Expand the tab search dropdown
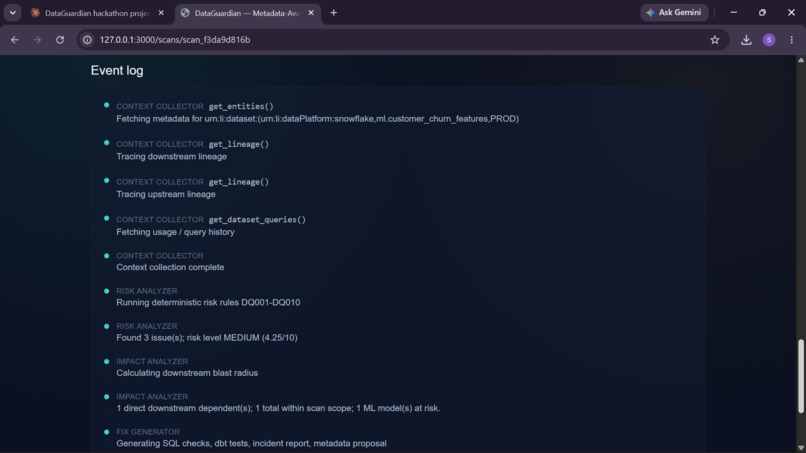Viewport: 806px width, 453px height. click(x=12, y=13)
